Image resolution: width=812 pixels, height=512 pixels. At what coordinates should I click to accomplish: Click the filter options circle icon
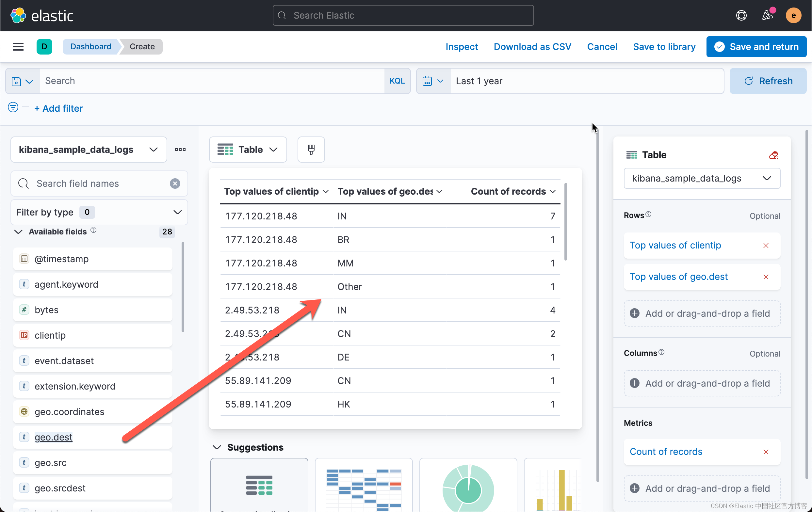(x=13, y=107)
